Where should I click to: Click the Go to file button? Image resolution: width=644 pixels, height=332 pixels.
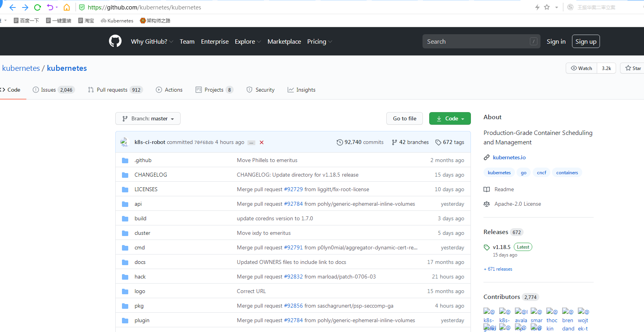pos(404,118)
